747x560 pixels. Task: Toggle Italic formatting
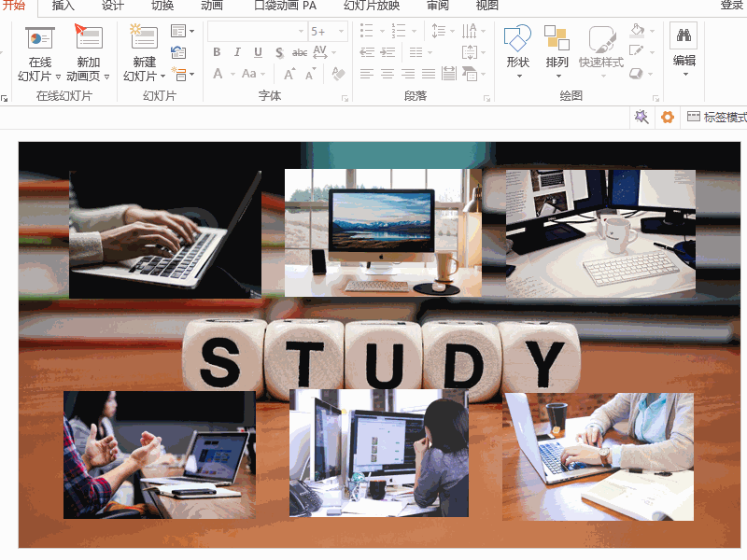point(237,52)
